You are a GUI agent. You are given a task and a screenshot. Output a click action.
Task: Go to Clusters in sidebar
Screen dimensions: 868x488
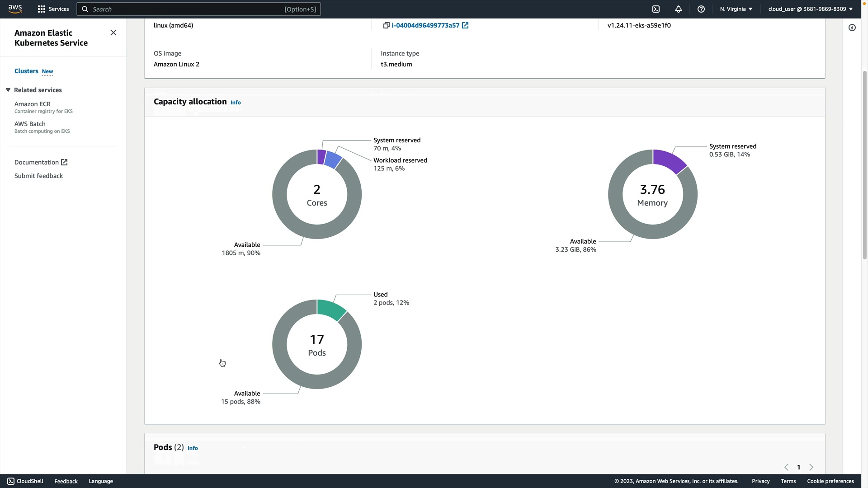pos(26,71)
